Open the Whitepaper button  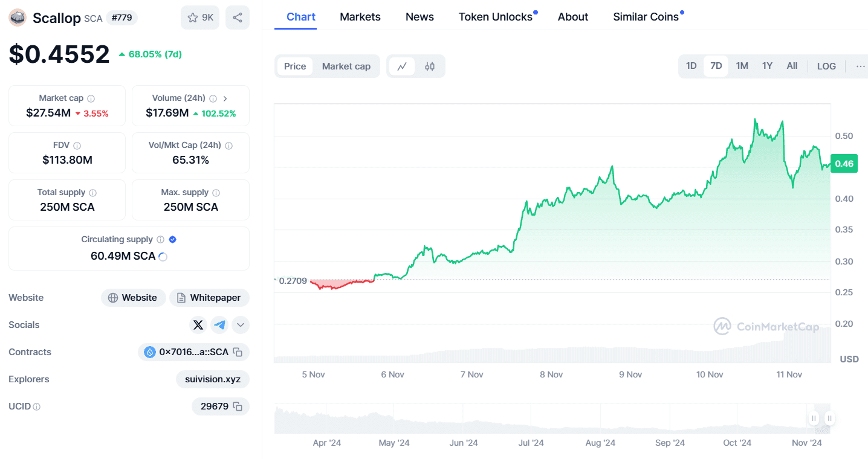209,297
